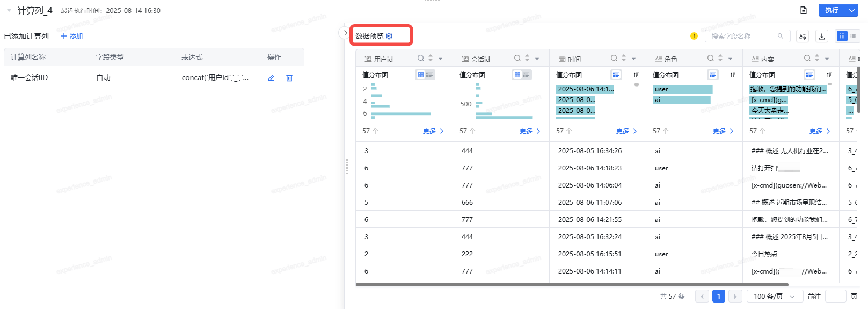Click the yellow warning indicator icon
The image size is (868, 309).
click(x=694, y=36)
